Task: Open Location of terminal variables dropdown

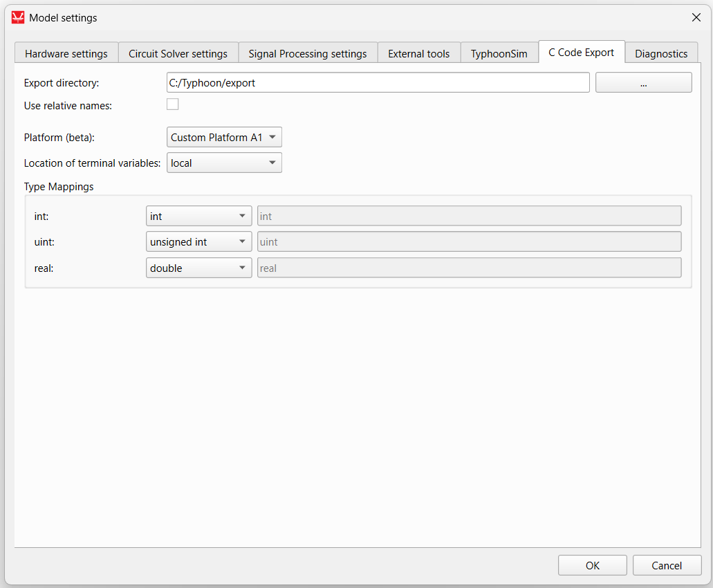Action: click(x=224, y=163)
